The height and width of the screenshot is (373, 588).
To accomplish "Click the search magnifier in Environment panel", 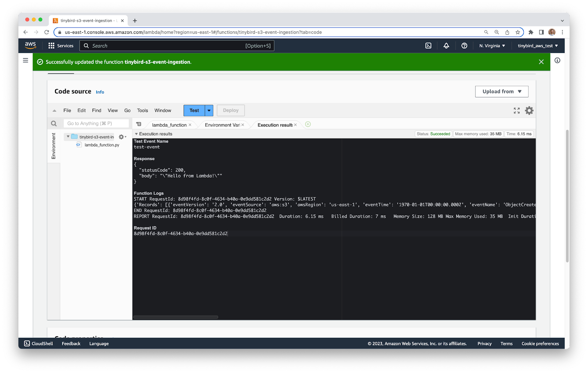I will click(54, 123).
